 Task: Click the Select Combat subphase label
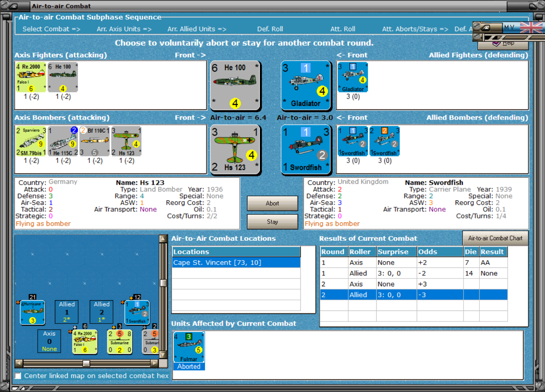[x=51, y=29]
